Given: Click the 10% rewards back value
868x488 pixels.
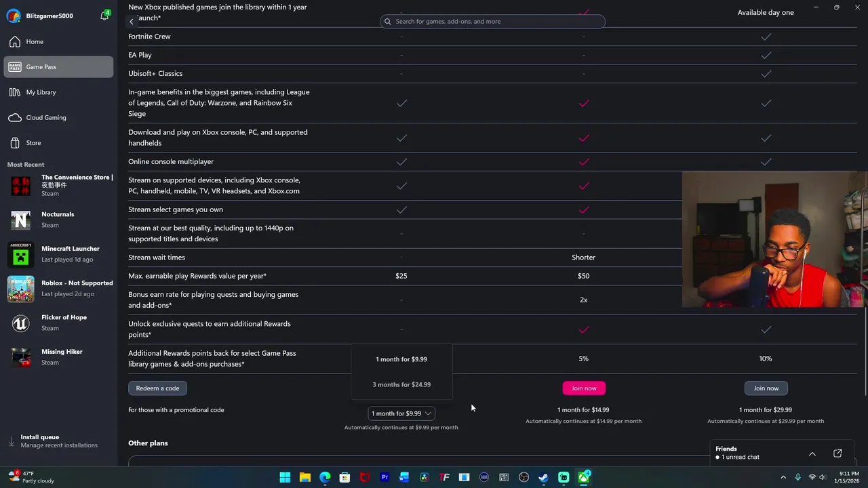Looking at the screenshot, I should [x=766, y=359].
